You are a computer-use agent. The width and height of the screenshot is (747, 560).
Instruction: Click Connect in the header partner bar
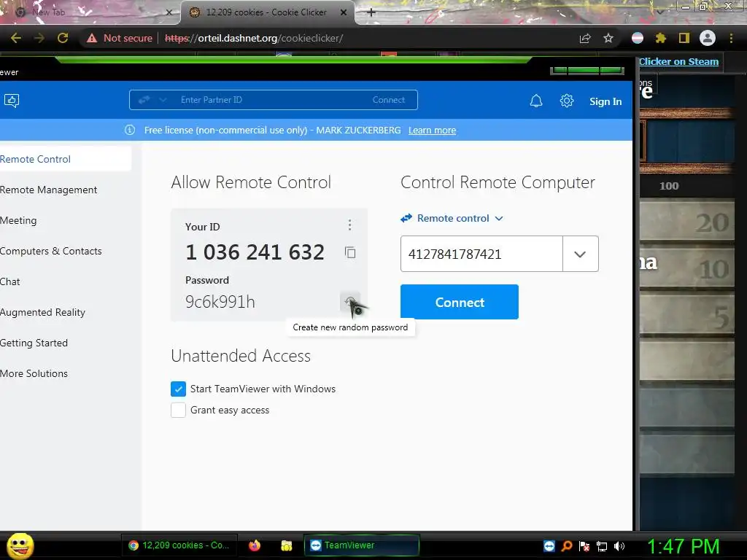(x=388, y=100)
